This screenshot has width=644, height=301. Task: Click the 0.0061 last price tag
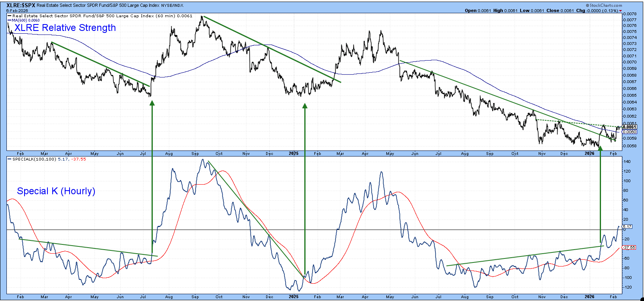(x=630, y=127)
